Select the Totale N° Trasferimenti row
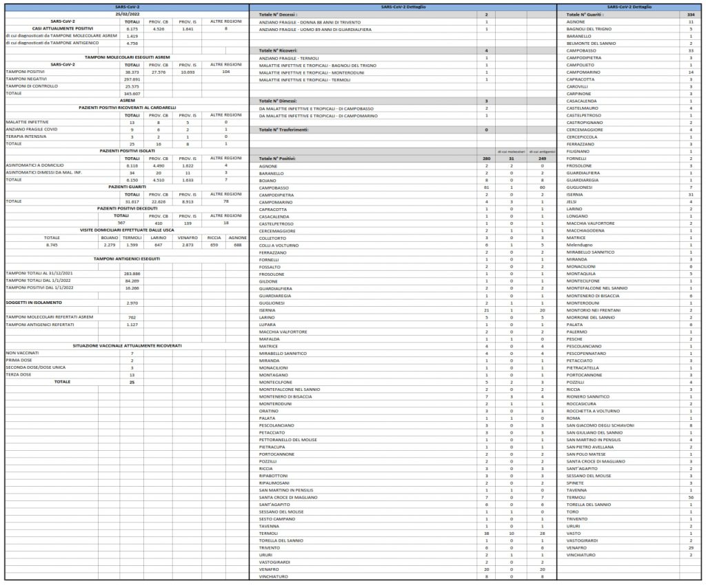706x588 pixels. point(403,130)
